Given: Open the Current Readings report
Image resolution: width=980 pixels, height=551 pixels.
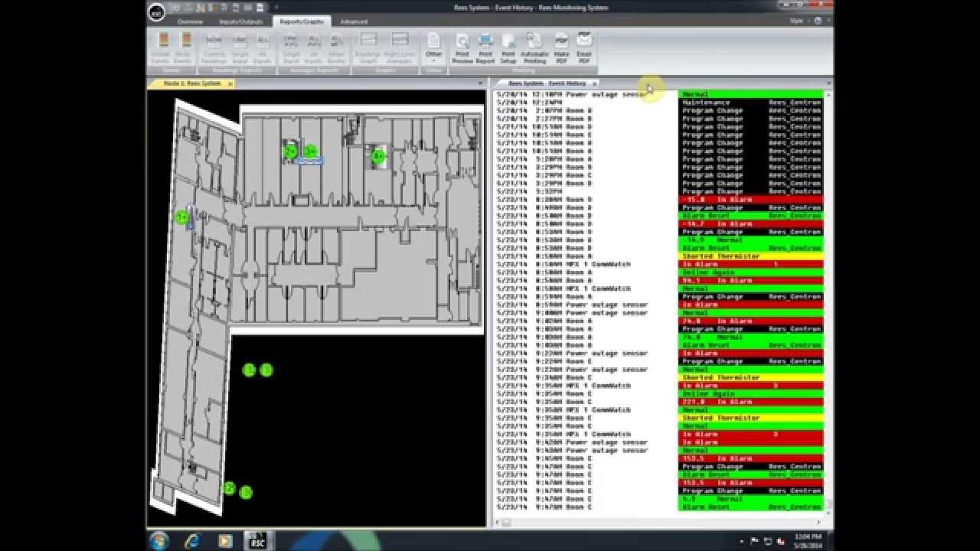Looking at the screenshot, I should [x=214, y=47].
